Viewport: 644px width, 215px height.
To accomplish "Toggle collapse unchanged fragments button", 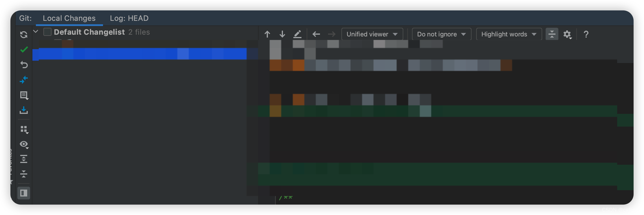I will coord(552,34).
